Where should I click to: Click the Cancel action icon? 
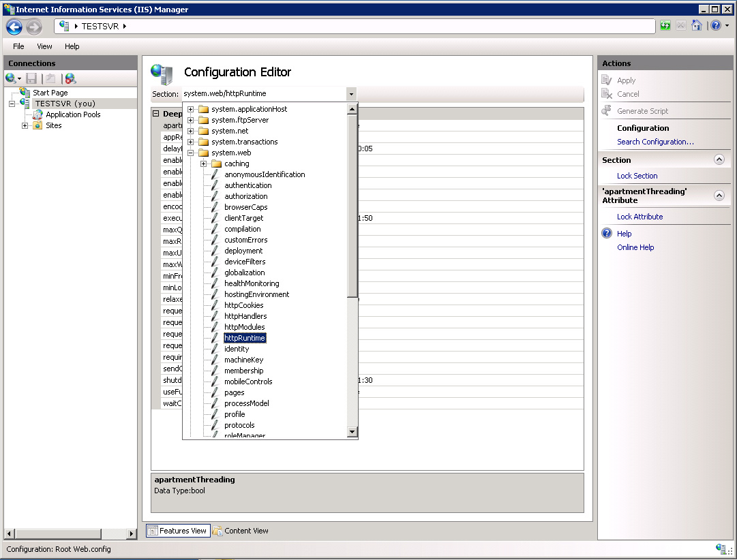pos(607,94)
